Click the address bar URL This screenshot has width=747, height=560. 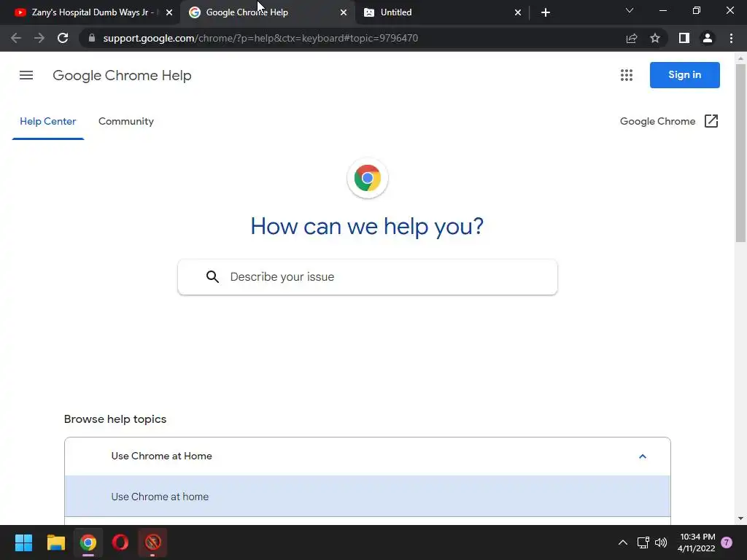click(x=260, y=38)
